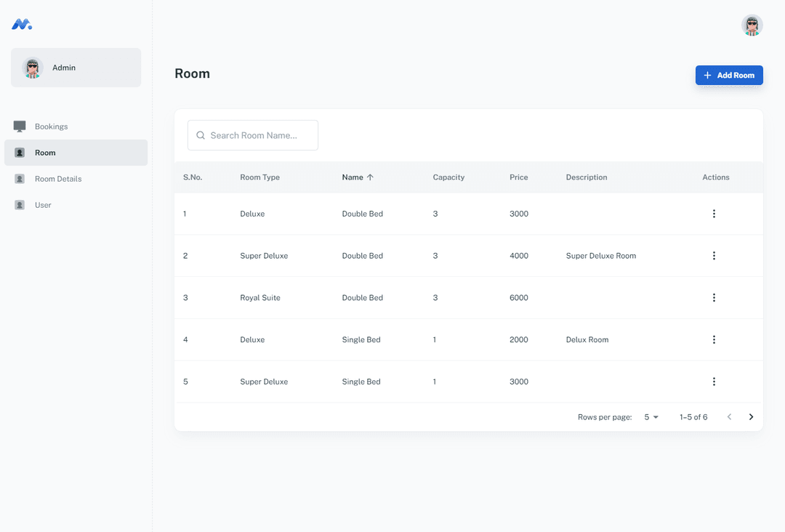Click the Add Room button
Image resolution: width=785 pixels, height=532 pixels.
tap(729, 76)
